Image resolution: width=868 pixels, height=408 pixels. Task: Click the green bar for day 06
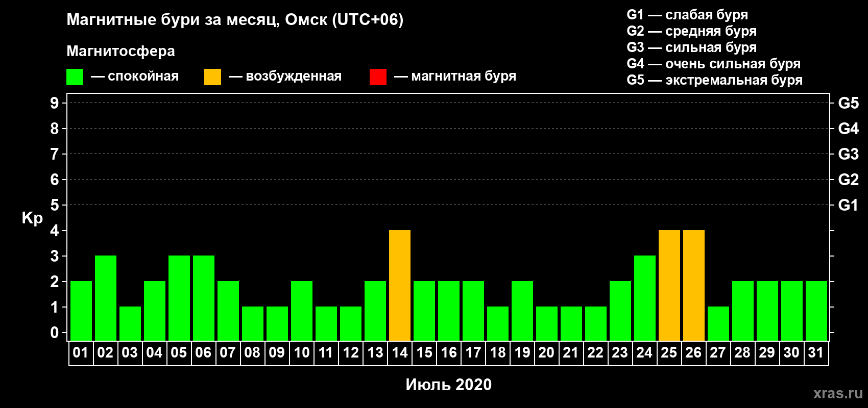click(x=204, y=298)
